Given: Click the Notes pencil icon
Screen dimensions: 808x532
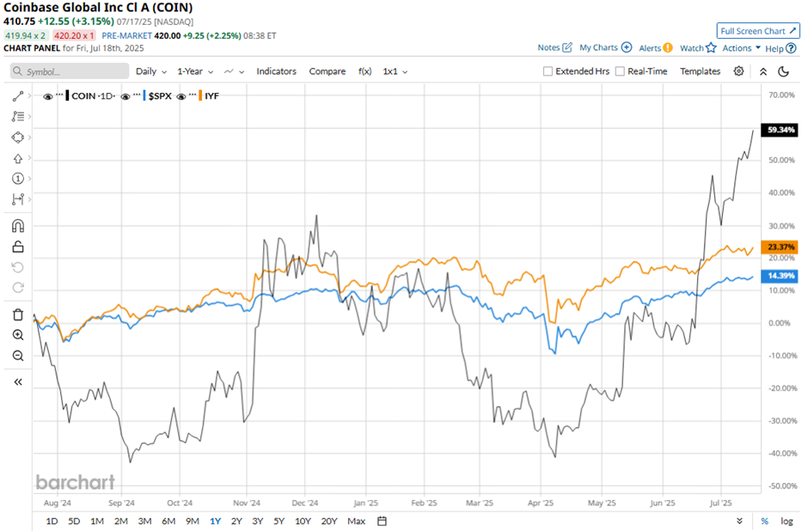Looking at the screenshot, I should pyautogui.click(x=567, y=47).
